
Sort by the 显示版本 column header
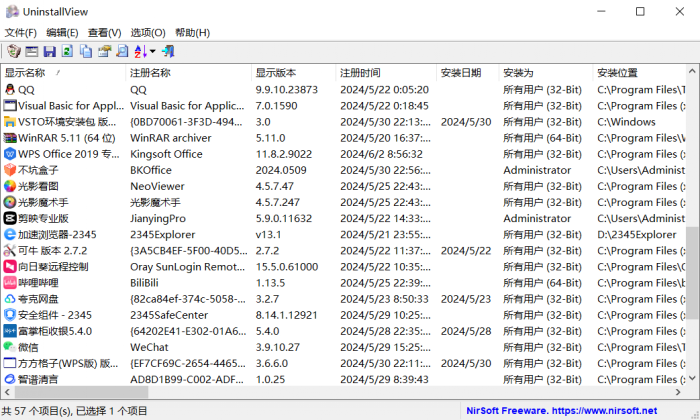(x=293, y=73)
